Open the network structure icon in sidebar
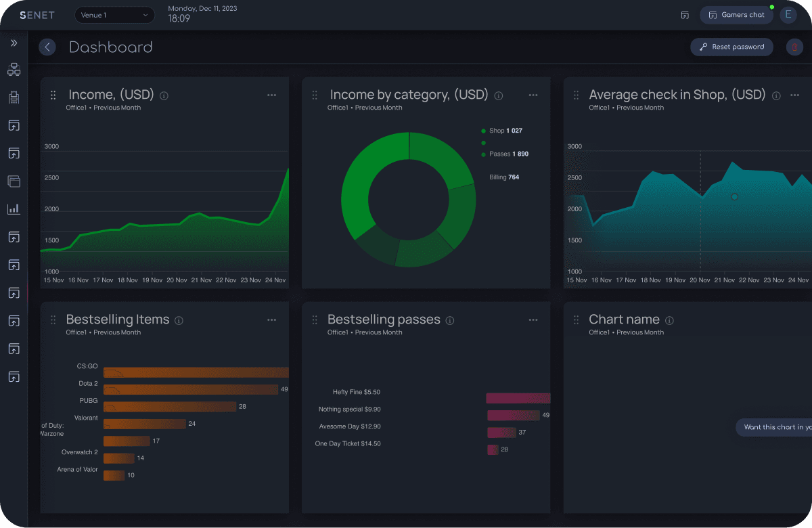The width and height of the screenshot is (812, 528). tap(14, 69)
